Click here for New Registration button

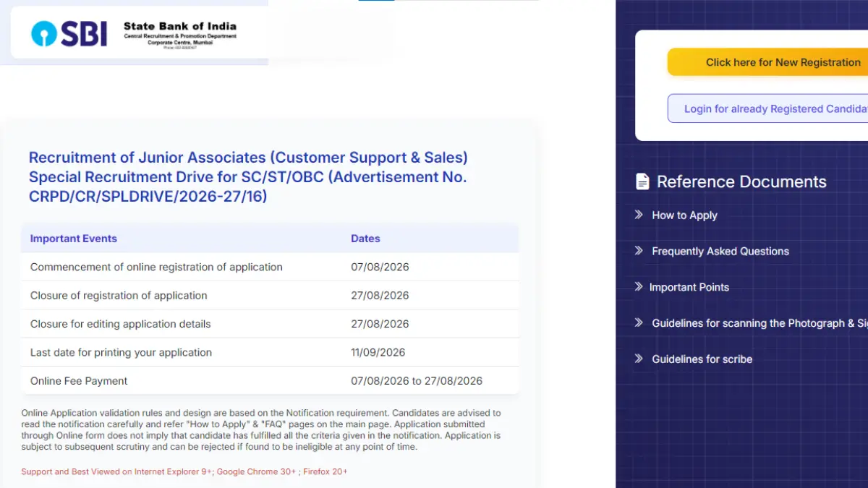coord(767,62)
